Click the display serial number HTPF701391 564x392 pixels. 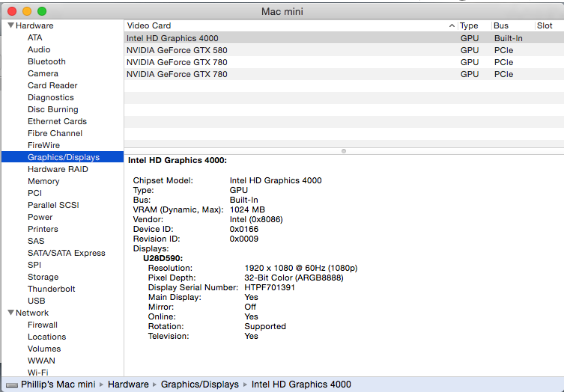[x=270, y=287]
